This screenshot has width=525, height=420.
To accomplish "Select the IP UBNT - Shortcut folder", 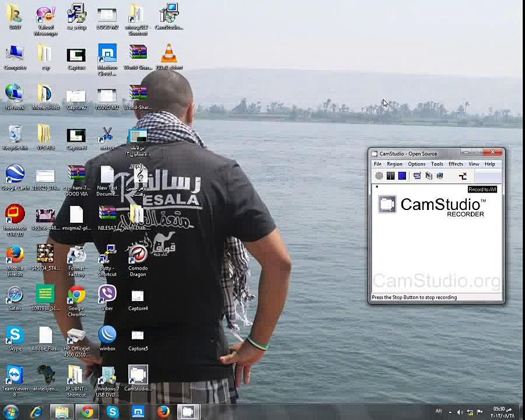I will pyautogui.click(x=76, y=381).
